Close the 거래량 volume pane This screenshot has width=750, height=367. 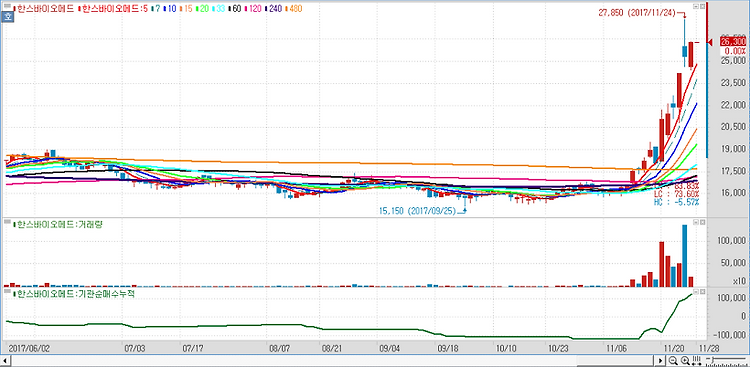[x=702, y=222]
